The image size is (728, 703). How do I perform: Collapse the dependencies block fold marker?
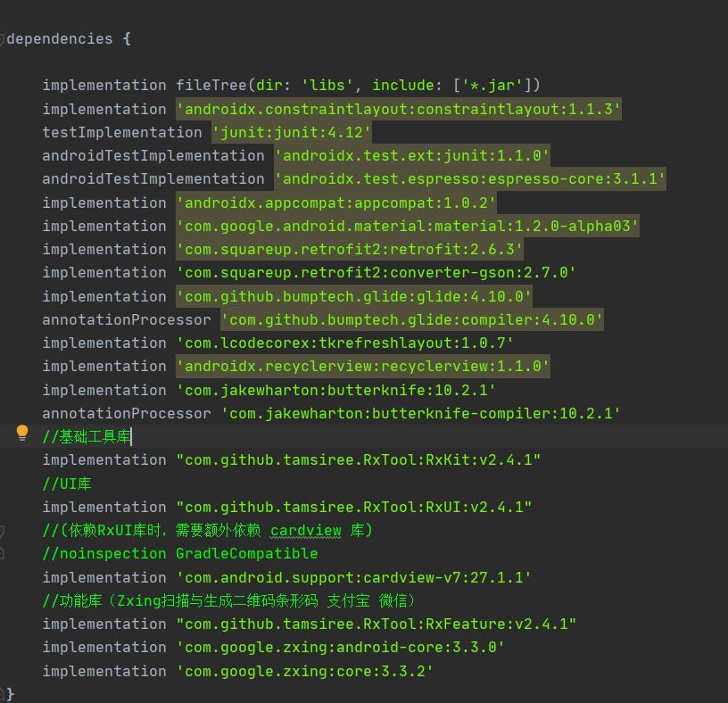(2, 39)
